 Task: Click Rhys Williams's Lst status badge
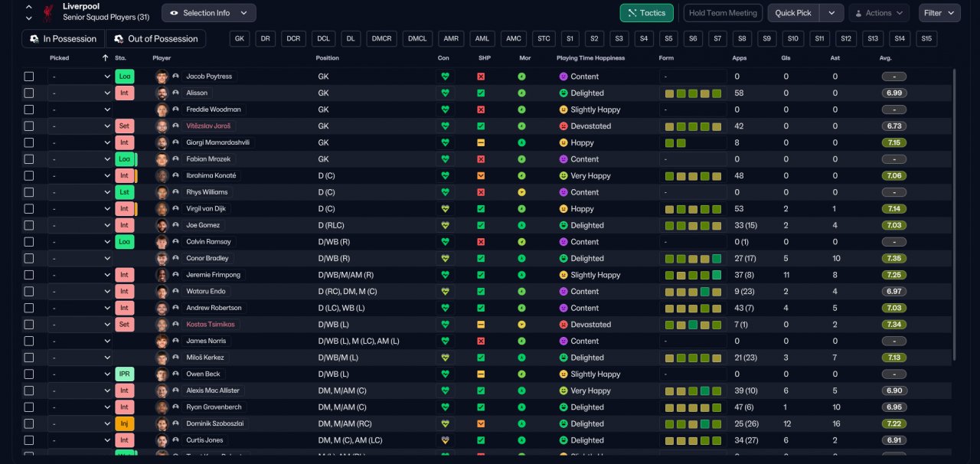(124, 192)
